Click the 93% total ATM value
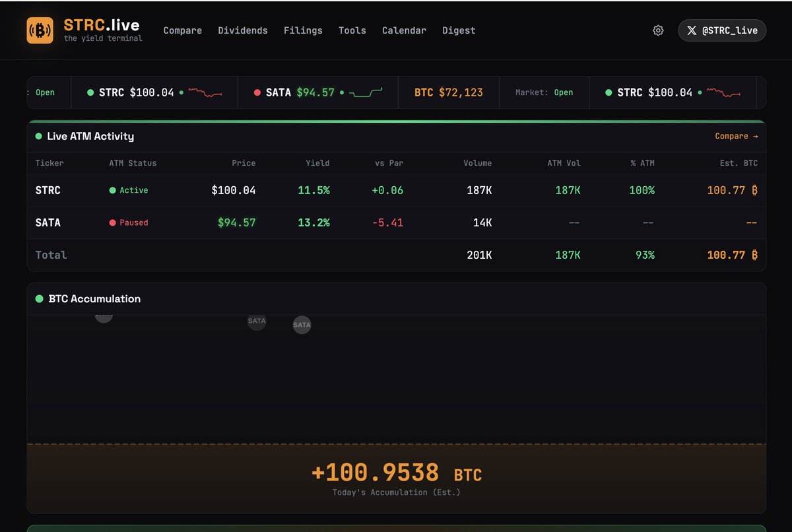This screenshot has height=532, width=792. point(645,255)
